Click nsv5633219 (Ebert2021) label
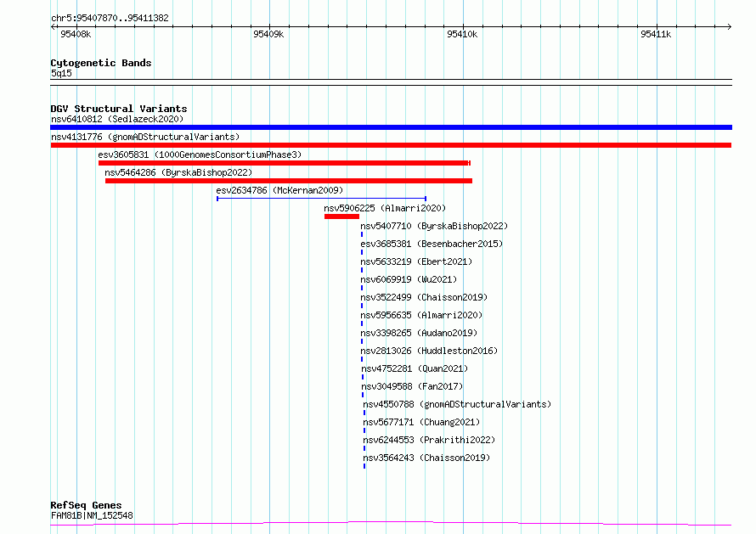756x534 pixels. pos(416,261)
